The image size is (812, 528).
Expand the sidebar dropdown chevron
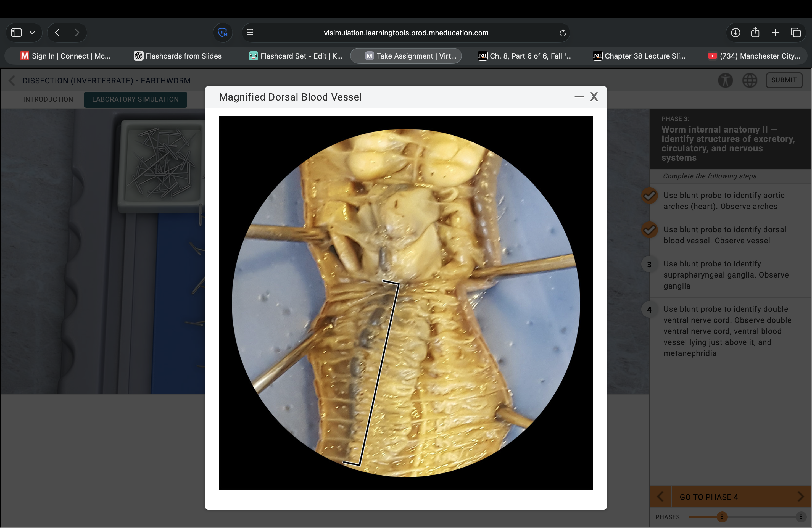(32, 33)
